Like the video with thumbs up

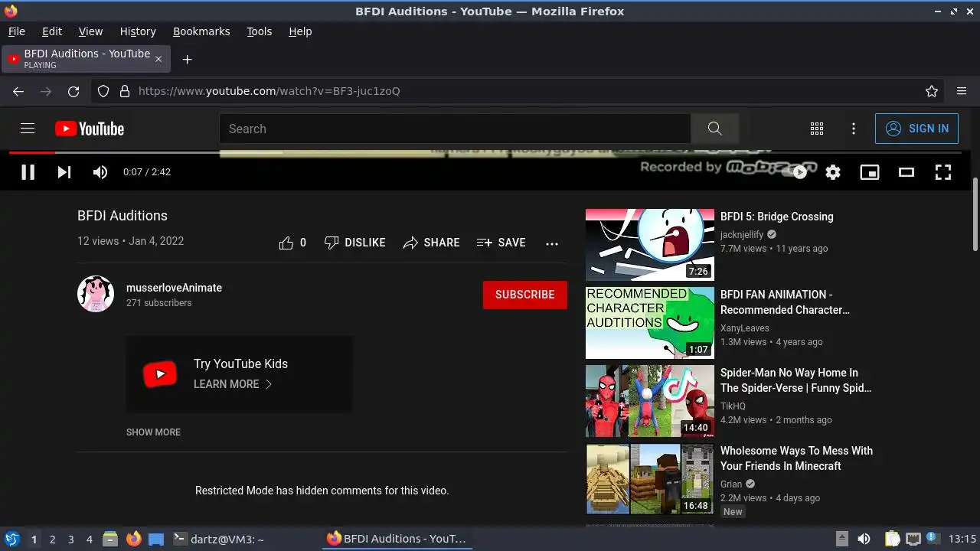click(292, 243)
